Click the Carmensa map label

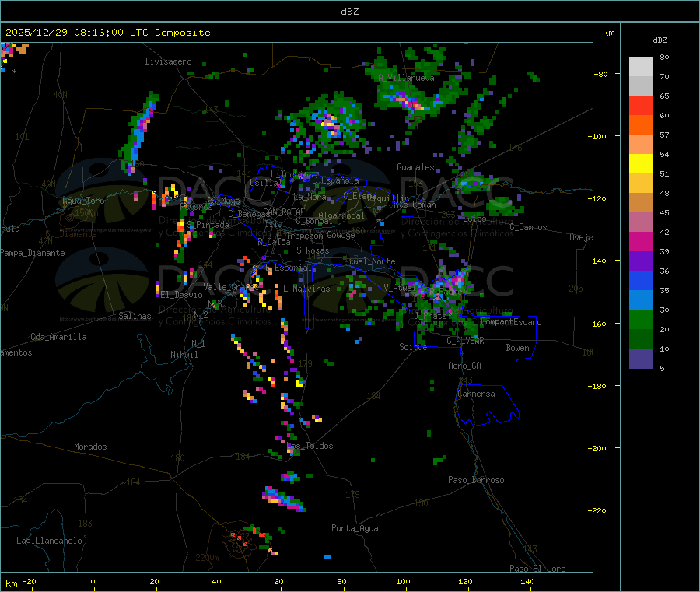(x=476, y=394)
